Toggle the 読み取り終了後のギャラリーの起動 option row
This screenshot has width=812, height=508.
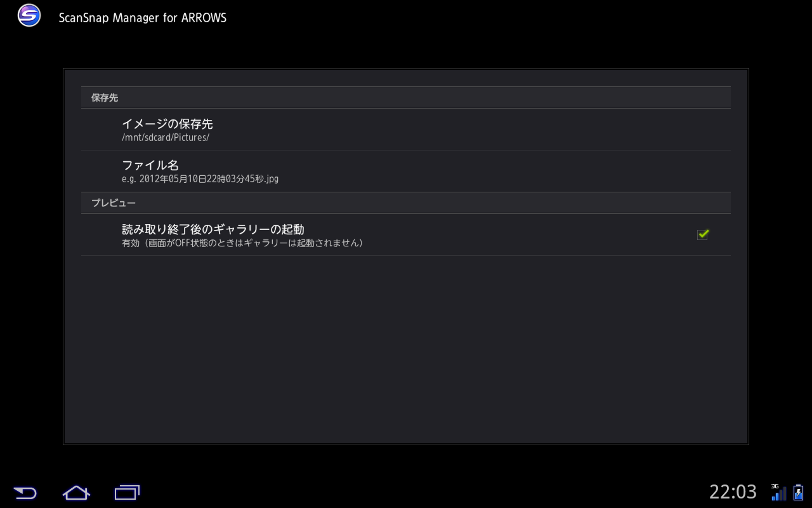[x=406, y=235]
